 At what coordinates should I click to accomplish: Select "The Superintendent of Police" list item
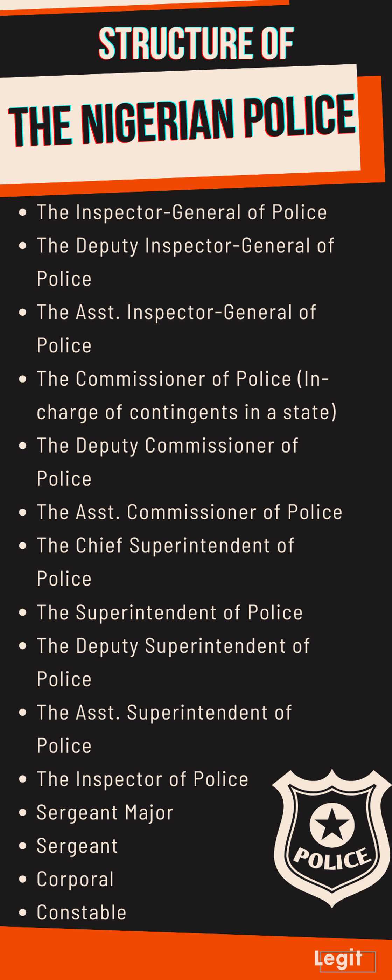170,613
